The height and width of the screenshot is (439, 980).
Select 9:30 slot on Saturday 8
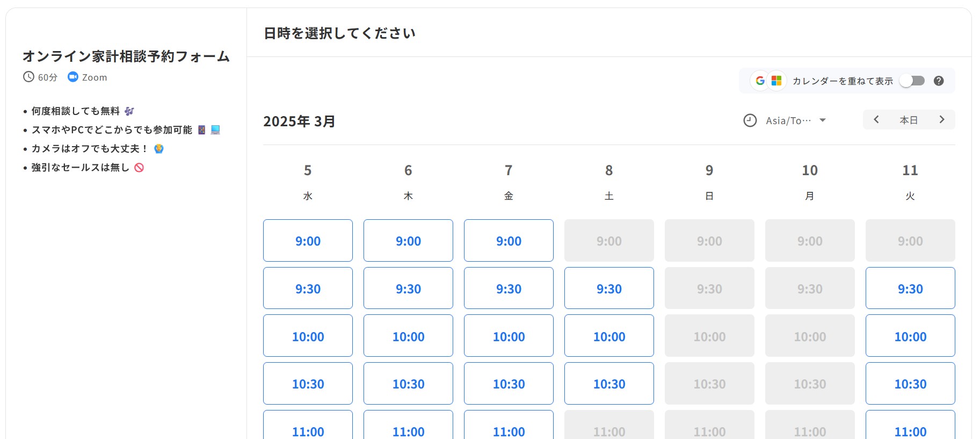click(609, 289)
